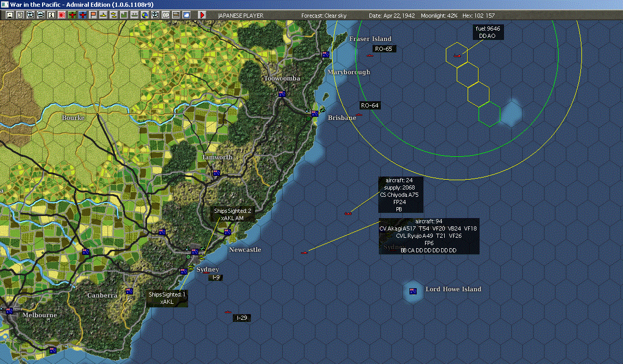
Task: Click the single yellow ship icon
Action: [103, 15]
